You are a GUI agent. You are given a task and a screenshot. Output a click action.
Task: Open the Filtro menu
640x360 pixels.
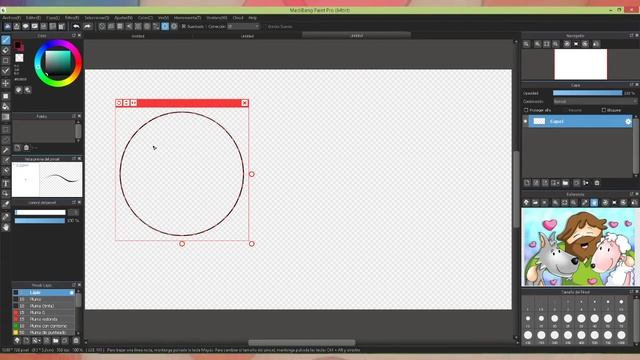coord(72,18)
